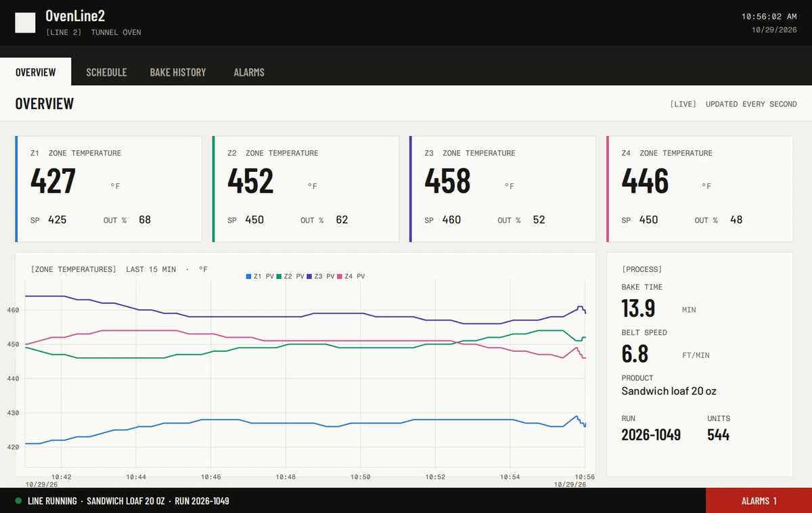Click the 10:50 label on chart time axis
This screenshot has height=513, width=812.
[x=361, y=476]
